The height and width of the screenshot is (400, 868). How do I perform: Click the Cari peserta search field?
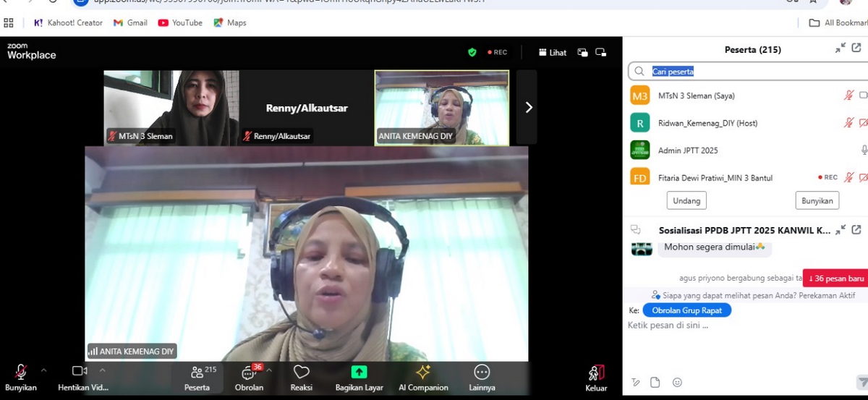pos(752,72)
